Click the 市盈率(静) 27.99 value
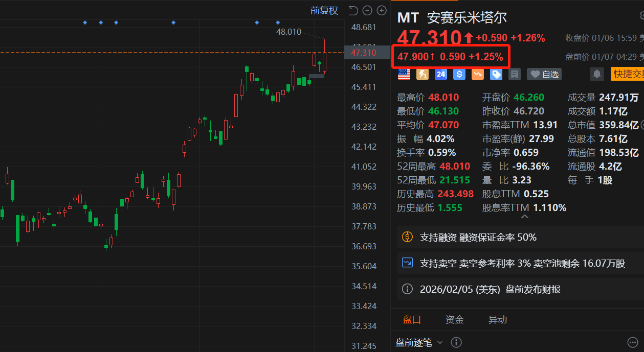Viewport: 644px width, 352px height. 541,138
